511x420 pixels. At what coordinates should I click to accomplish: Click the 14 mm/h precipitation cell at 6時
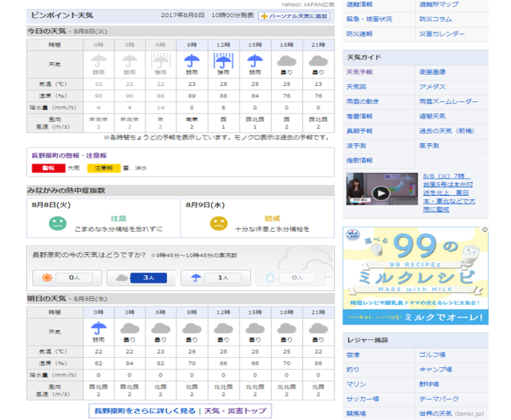tap(161, 107)
